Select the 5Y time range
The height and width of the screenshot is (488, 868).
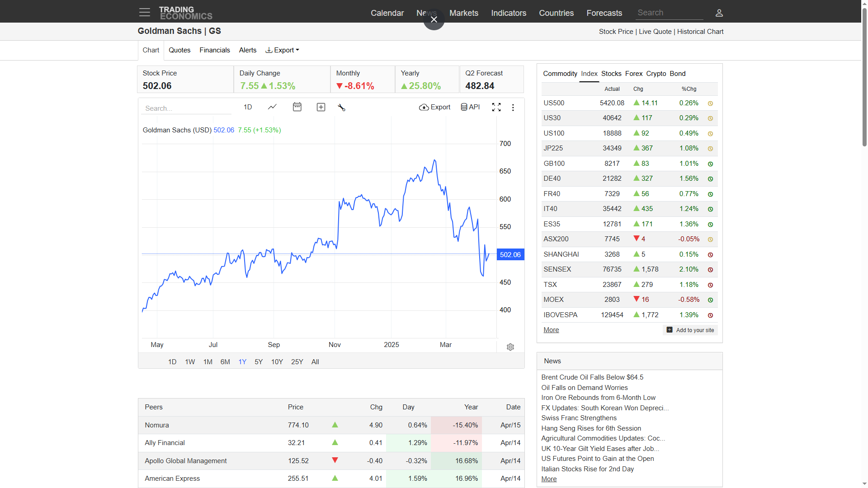[259, 362]
